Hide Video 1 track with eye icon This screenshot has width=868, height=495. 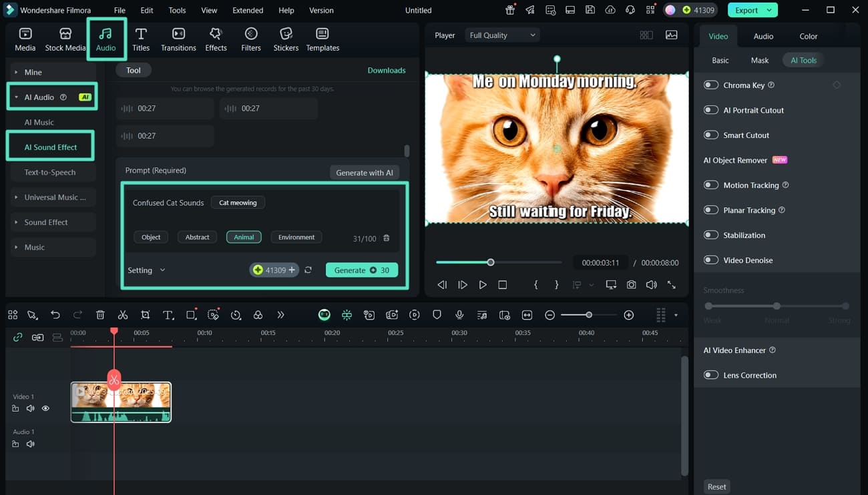click(45, 408)
